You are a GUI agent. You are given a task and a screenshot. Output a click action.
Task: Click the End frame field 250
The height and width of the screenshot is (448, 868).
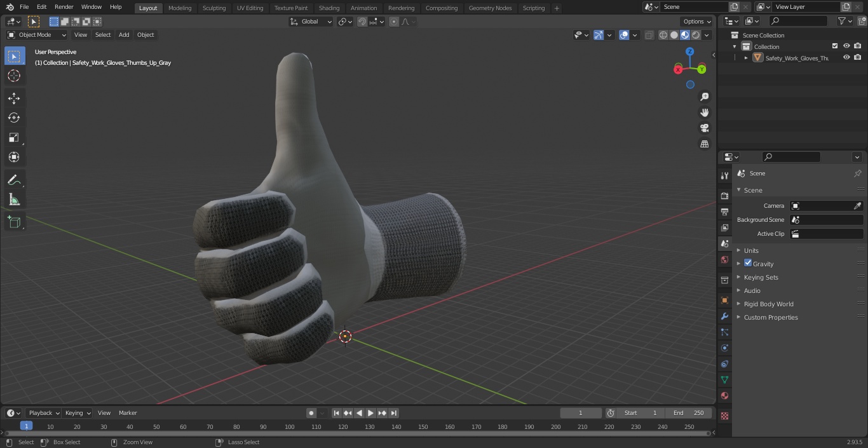(688, 413)
